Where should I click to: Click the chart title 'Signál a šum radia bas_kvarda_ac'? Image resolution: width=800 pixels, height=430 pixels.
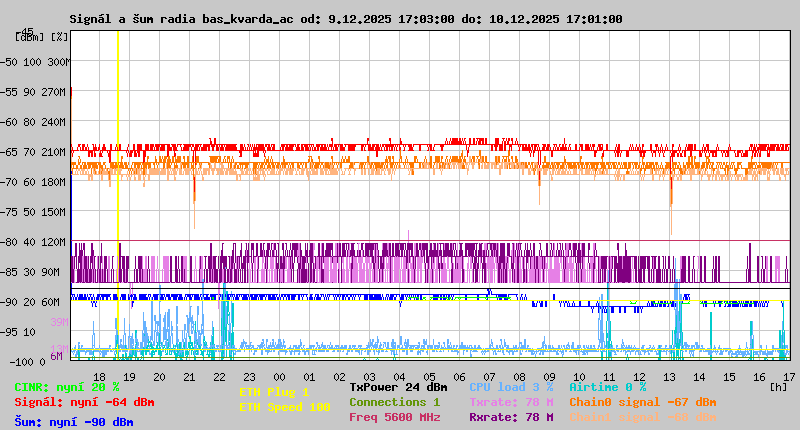click(x=181, y=19)
